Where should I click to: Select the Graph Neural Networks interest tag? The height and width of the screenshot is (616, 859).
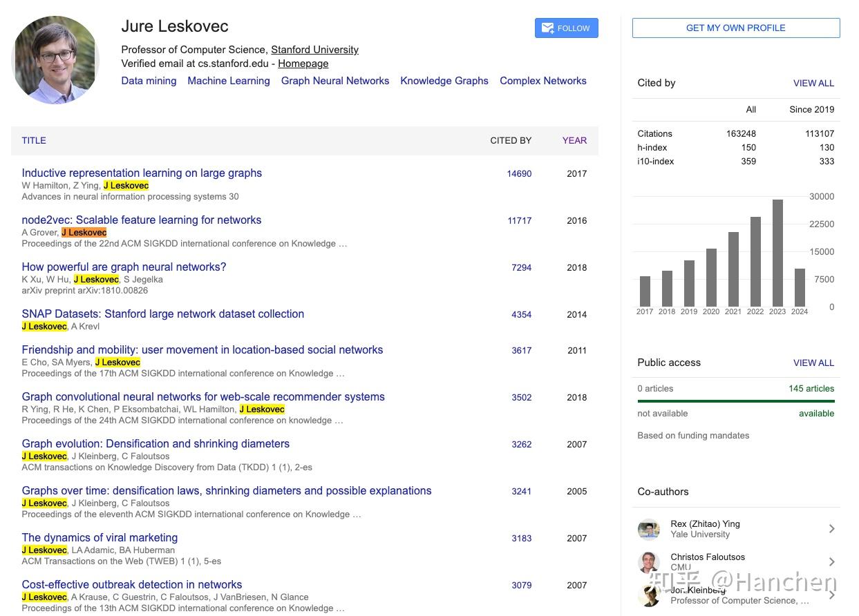[335, 81]
